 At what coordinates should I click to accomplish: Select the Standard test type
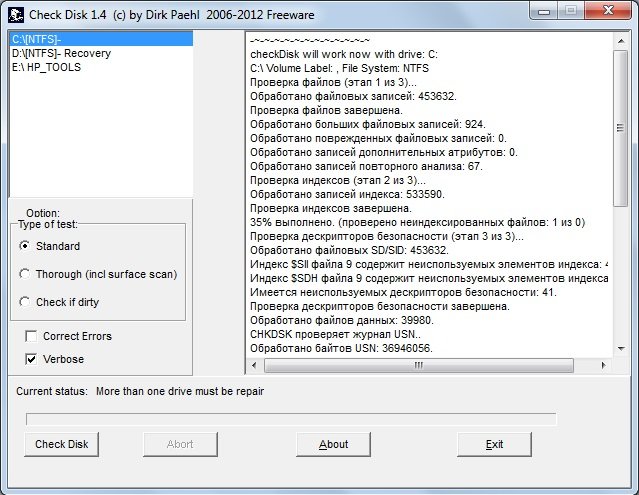point(26,246)
